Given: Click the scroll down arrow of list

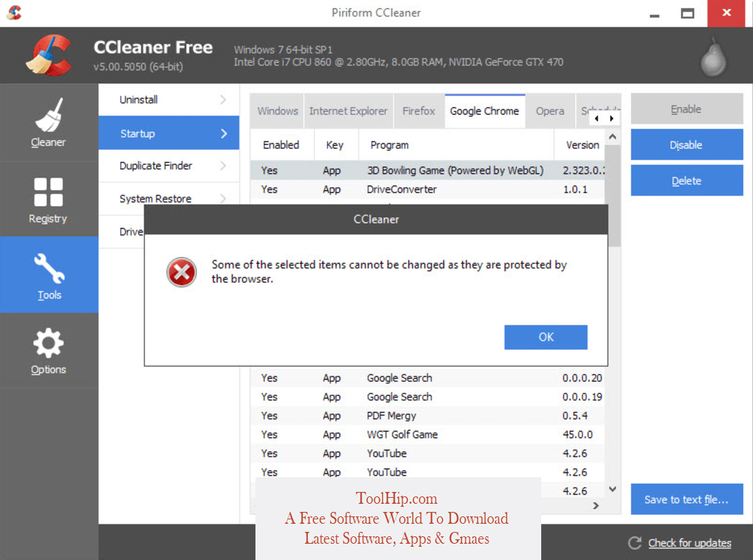Looking at the screenshot, I should [x=612, y=489].
